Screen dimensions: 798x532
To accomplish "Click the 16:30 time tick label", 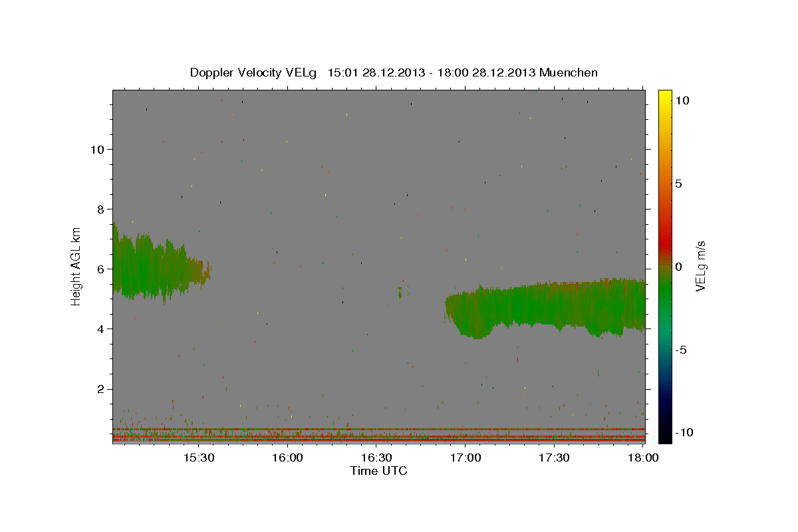I will [376, 458].
